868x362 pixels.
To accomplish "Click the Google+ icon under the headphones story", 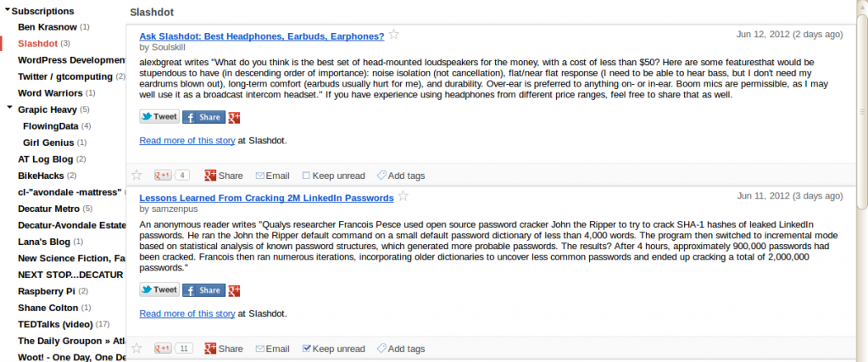I will [x=234, y=117].
